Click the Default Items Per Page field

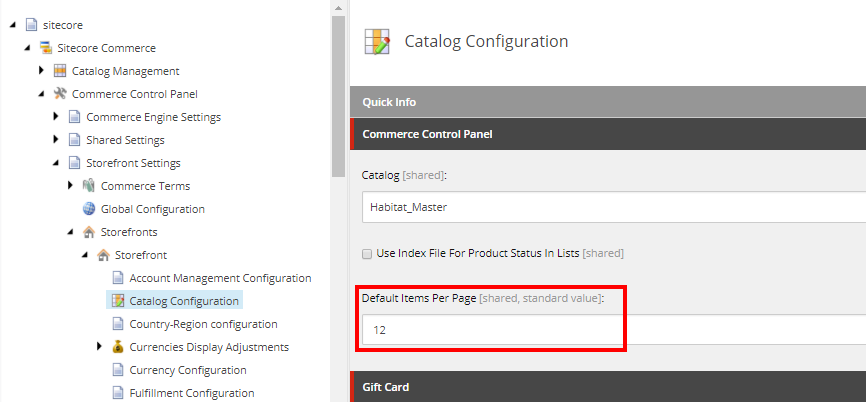coord(614,330)
